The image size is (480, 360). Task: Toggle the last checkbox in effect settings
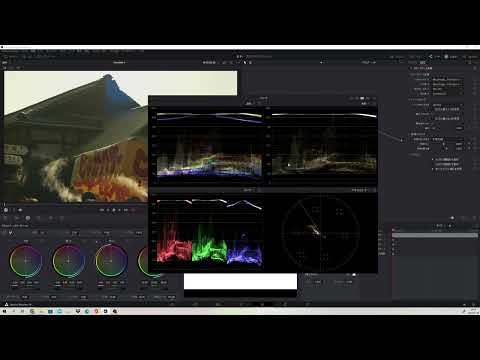coord(433,169)
